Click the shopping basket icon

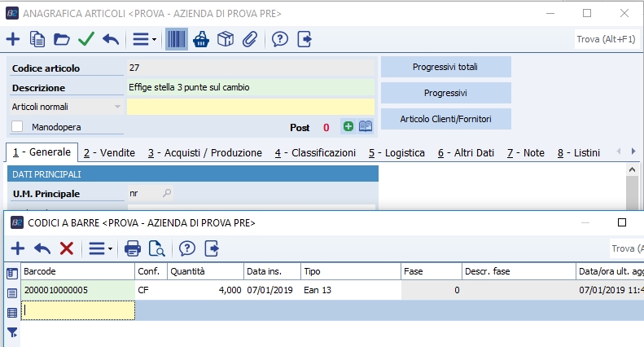201,39
